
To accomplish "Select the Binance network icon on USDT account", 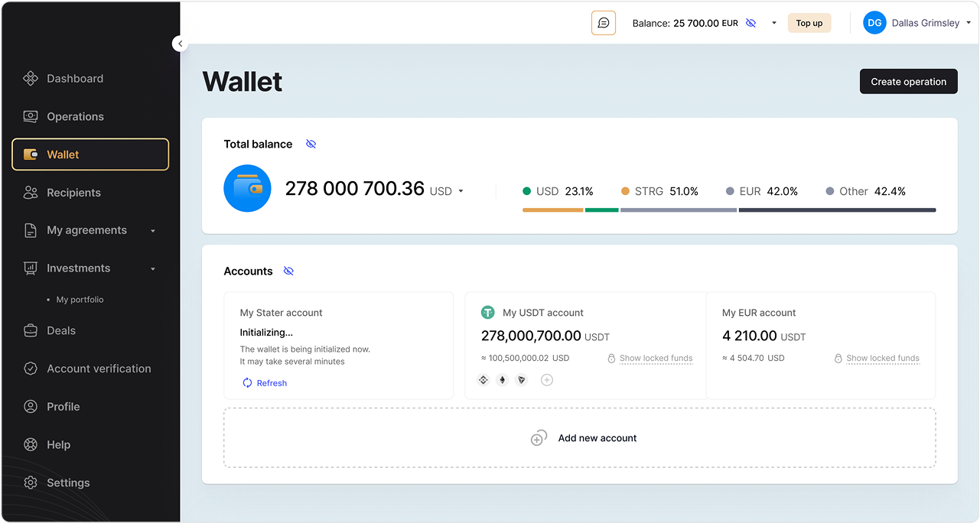I will (483, 379).
